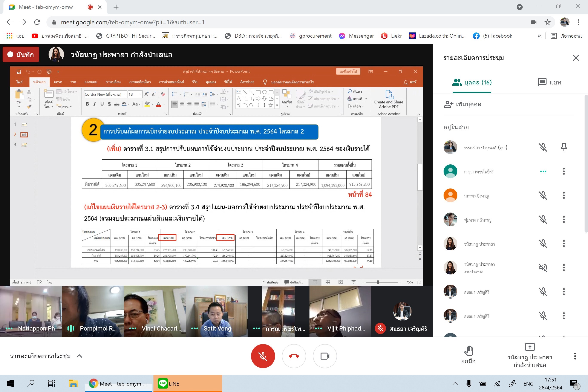This screenshot has width=588, height=392.
Task: Switch to the แชท tab
Action: coord(549,82)
